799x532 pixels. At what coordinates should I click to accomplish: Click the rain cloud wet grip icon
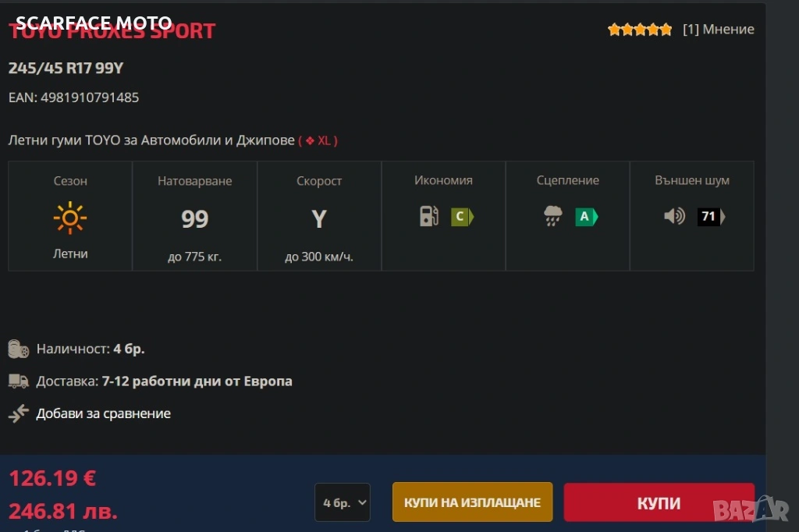(x=553, y=216)
